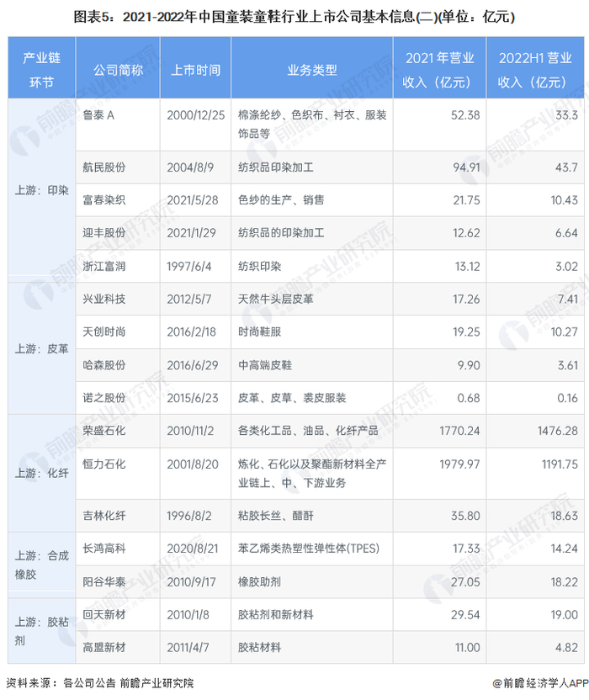Click 2022H1 revenue value 19.00

point(564,615)
